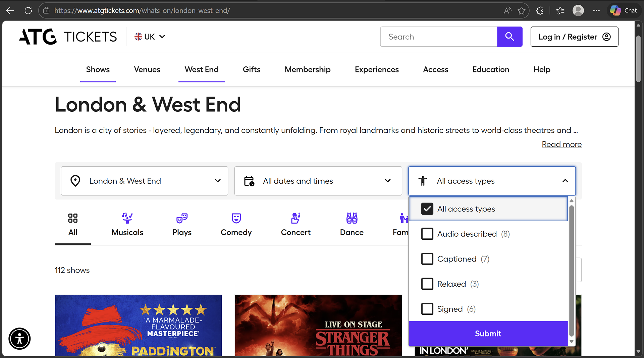Open the Shows menu
Image resolution: width=644 pixels, height=358 pixels.
[98, 69]
